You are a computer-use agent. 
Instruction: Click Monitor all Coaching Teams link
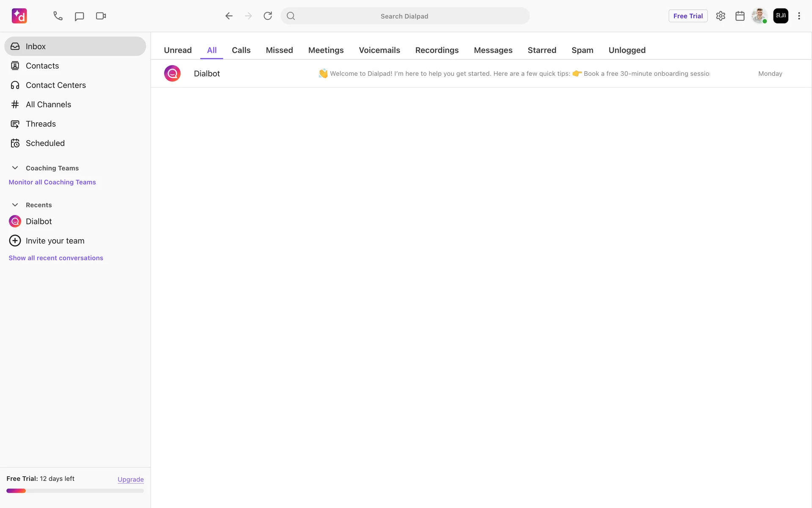tap(52, 182)
